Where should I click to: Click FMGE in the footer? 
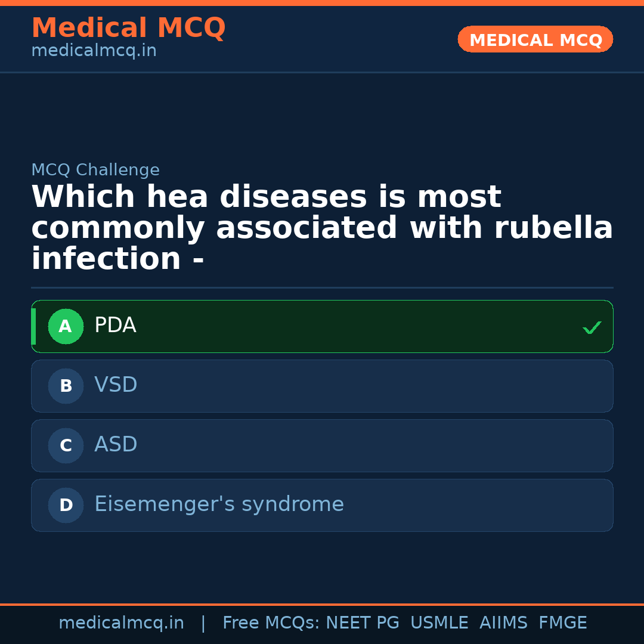[562, 623]
